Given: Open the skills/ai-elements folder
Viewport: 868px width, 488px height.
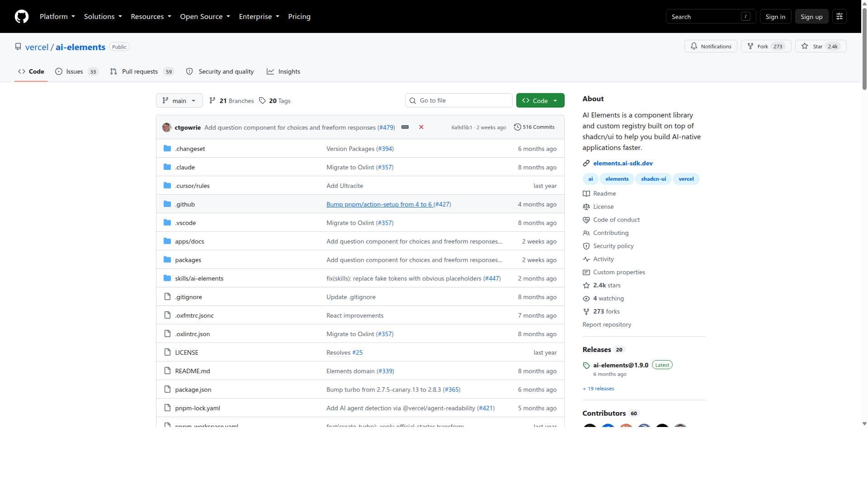Looking at the screenshot, I should click(199, 279).
